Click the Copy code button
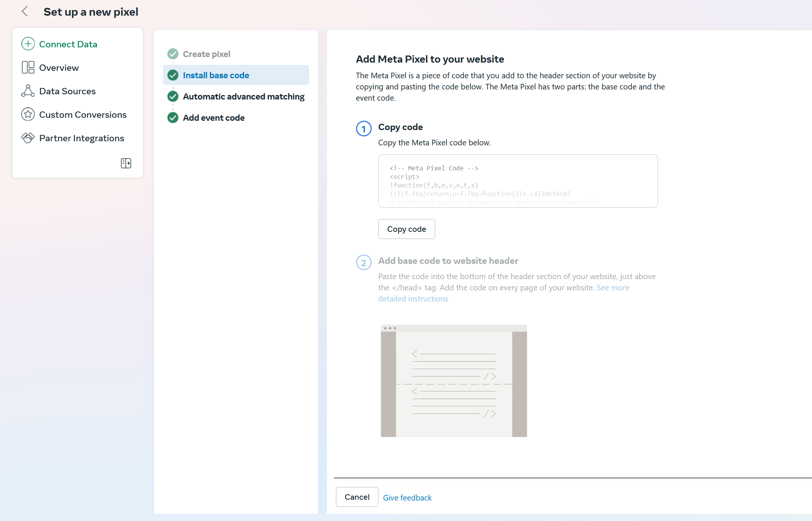The width and height of the screenshot is (812, 521). (x=406, y=229)
